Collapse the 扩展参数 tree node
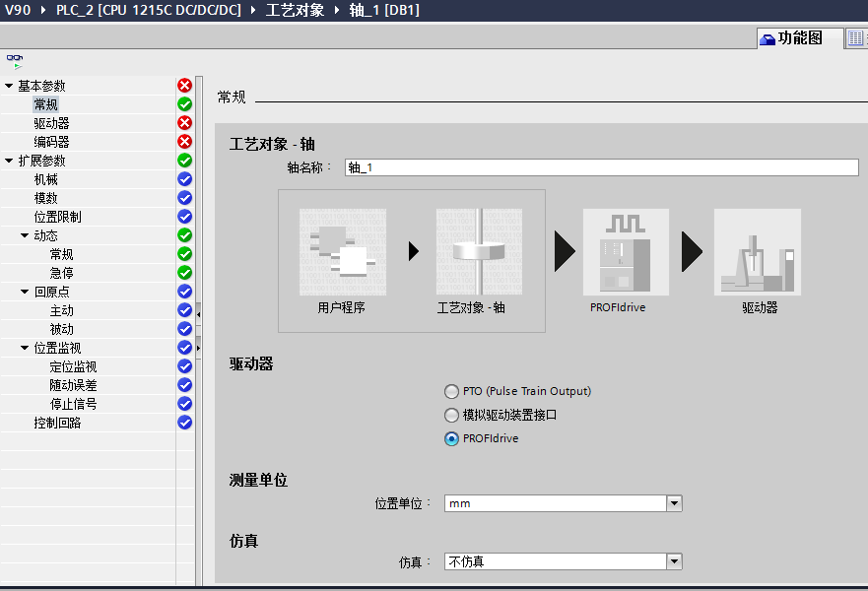The image size is (868, 591). pyautogui.click(x=9, y=161)
